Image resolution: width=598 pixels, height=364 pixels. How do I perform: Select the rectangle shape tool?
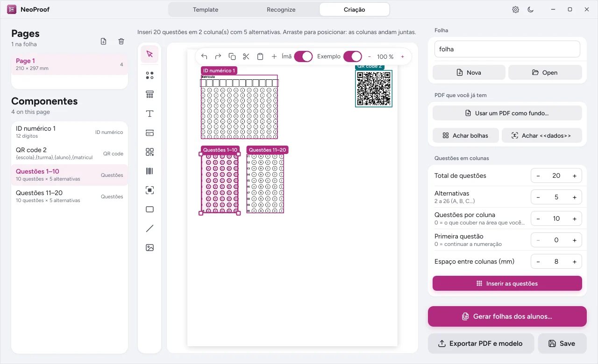149,210
